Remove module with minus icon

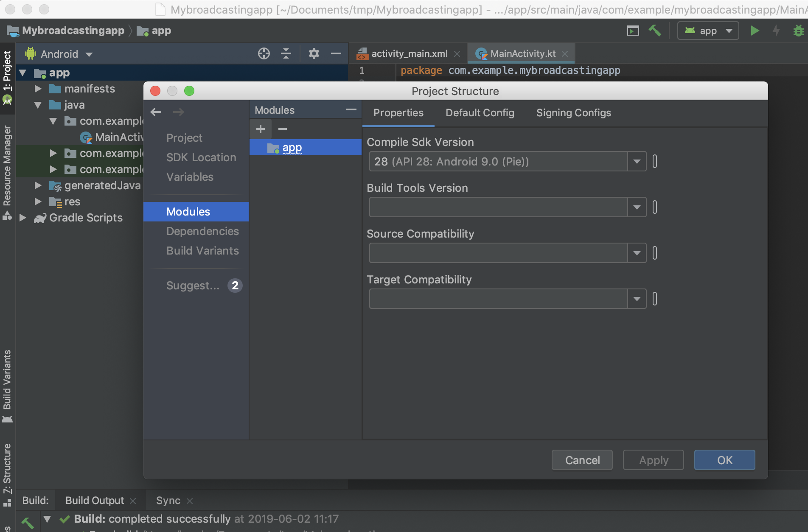point(283,129)
